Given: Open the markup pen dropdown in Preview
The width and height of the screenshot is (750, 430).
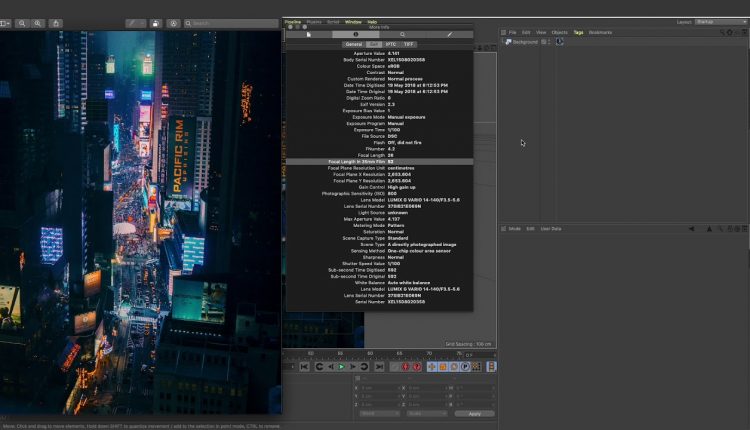Looking at the screenshot, I should (x=136, y=23).
